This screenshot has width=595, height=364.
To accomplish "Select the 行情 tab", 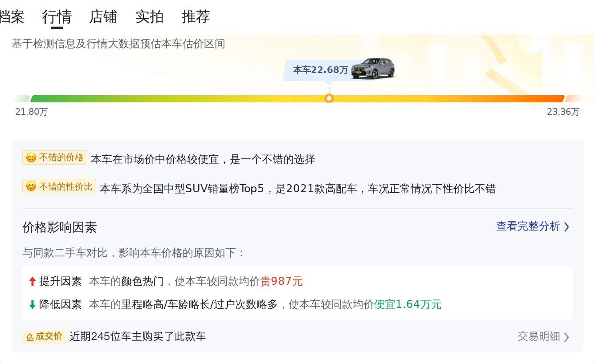I will click(57, 17).
